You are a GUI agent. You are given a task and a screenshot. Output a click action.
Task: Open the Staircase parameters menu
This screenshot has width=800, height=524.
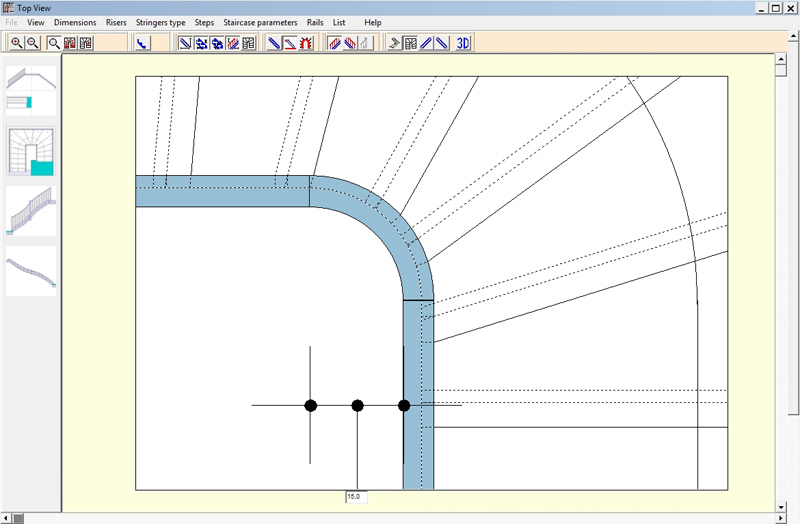(x=260, y=22)
